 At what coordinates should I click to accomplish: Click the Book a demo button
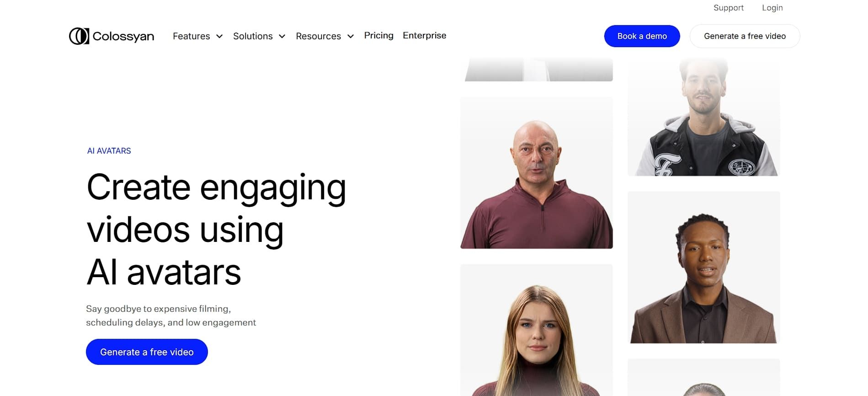tap(642, 36)
